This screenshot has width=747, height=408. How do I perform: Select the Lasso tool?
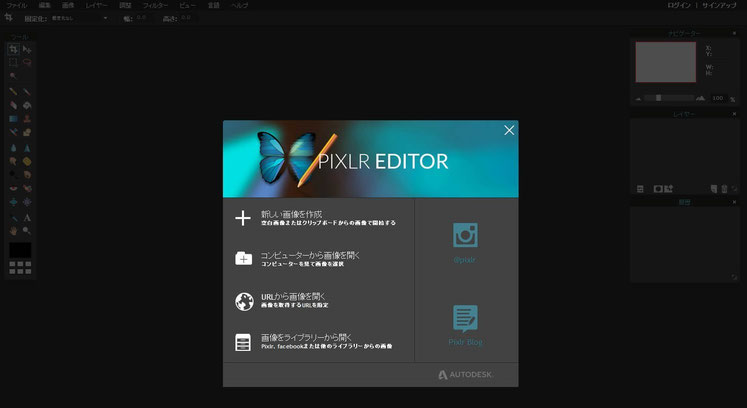click(27, 62)
